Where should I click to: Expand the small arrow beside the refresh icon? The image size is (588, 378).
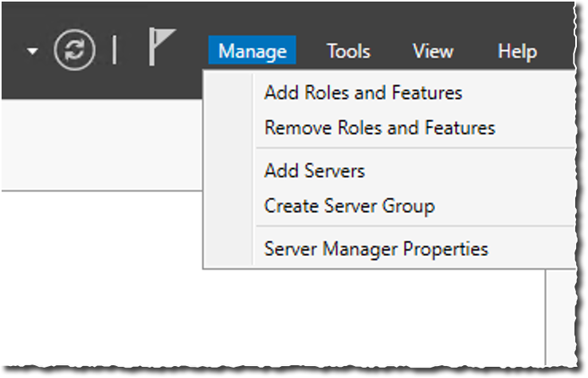coord(32,52)
